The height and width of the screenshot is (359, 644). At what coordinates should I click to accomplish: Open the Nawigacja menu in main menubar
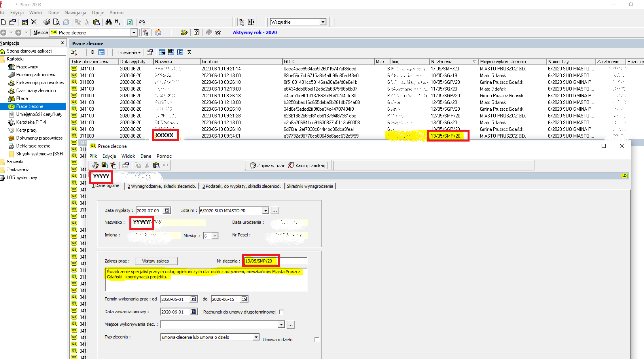(75, 13)
